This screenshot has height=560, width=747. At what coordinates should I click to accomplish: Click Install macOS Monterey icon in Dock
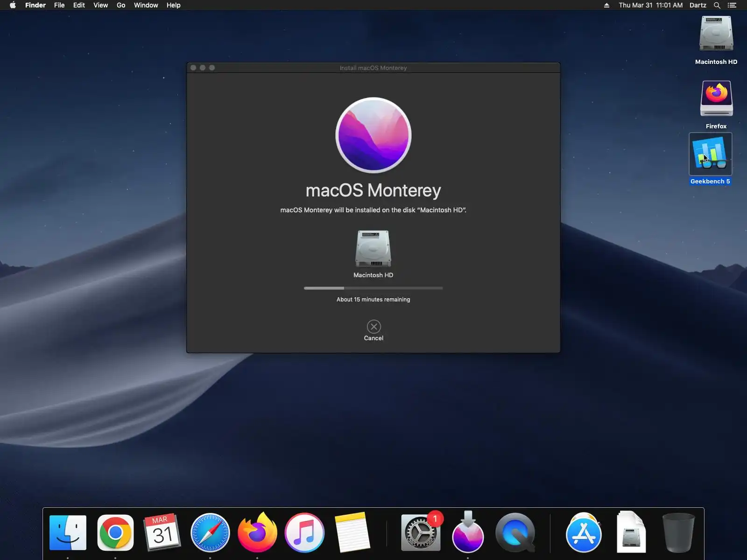coord(468,532)
